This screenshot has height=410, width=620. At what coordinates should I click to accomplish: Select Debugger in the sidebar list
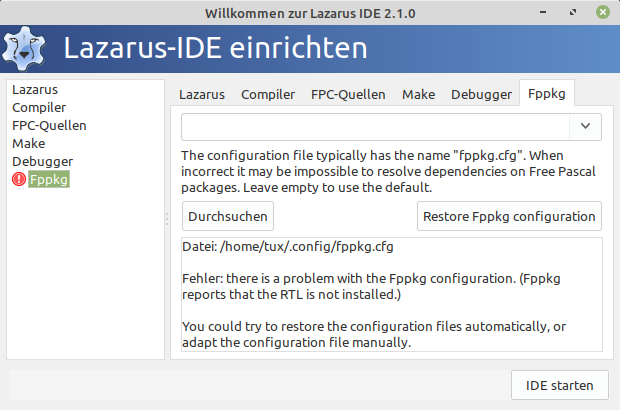tap(42, 161)
